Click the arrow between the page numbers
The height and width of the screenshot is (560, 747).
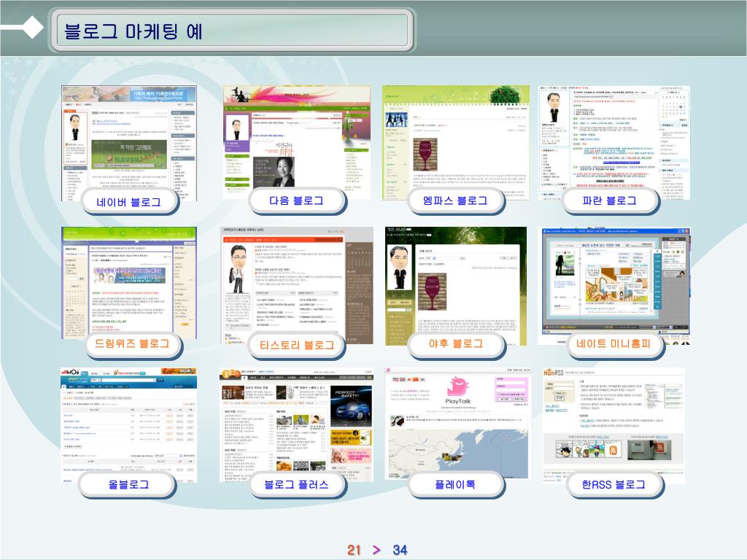[377, 550]
